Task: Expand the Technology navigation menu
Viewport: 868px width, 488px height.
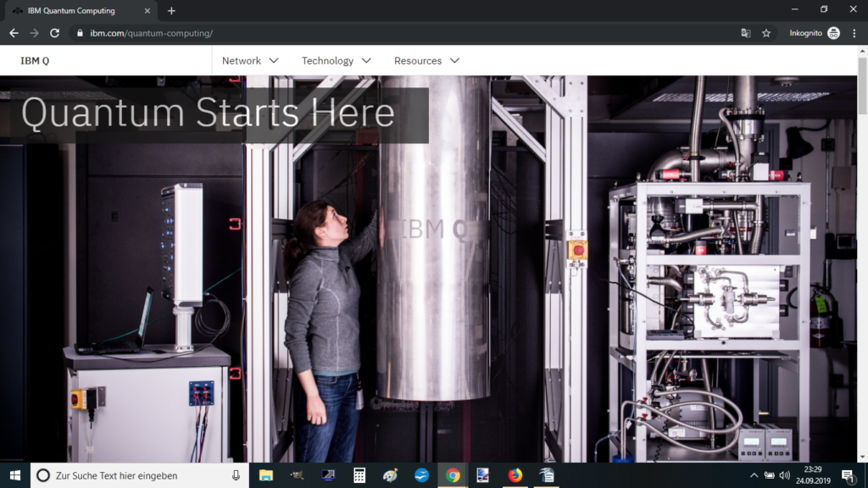Action: coord(336,61)
